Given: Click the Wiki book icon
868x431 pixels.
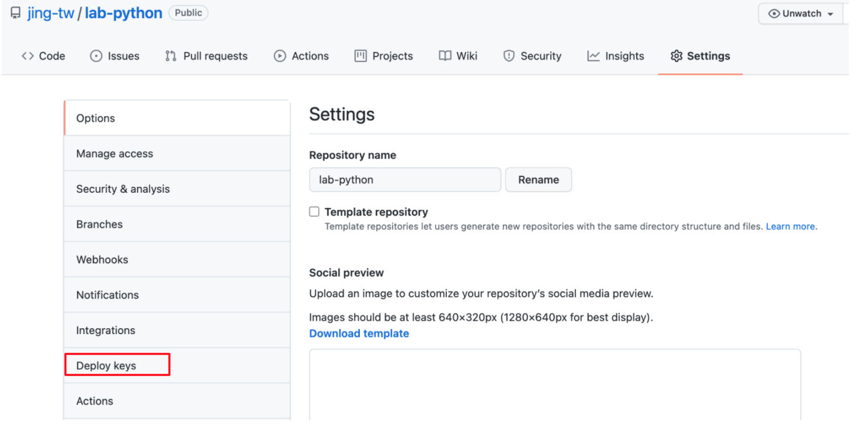Looking at the screenshot, I should pyautogui.click(x=445, y=56).
